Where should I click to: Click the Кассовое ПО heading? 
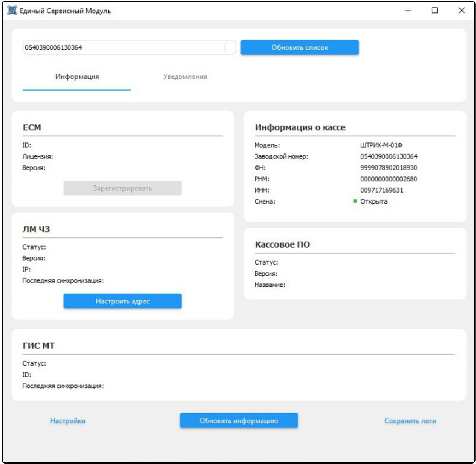click(282, 245)
